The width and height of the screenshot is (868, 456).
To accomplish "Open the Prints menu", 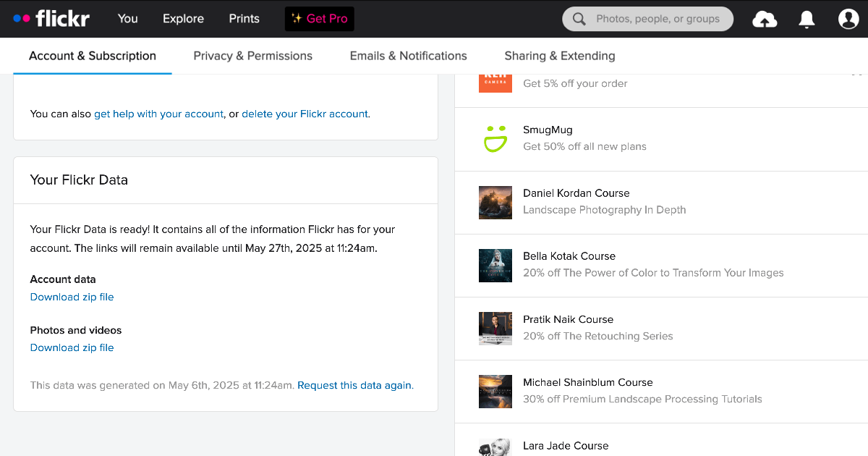I will click(x=244, y=19).
